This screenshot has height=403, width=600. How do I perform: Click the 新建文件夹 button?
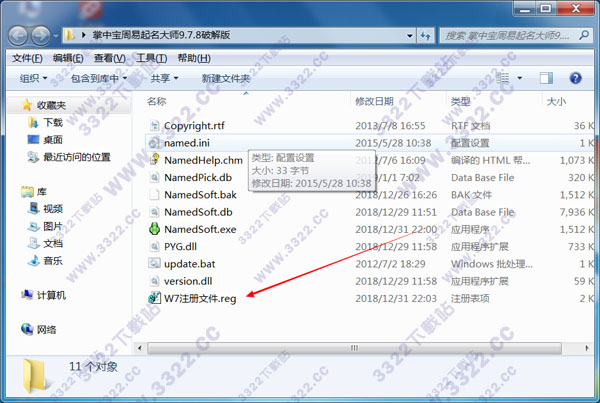[226, 78]
